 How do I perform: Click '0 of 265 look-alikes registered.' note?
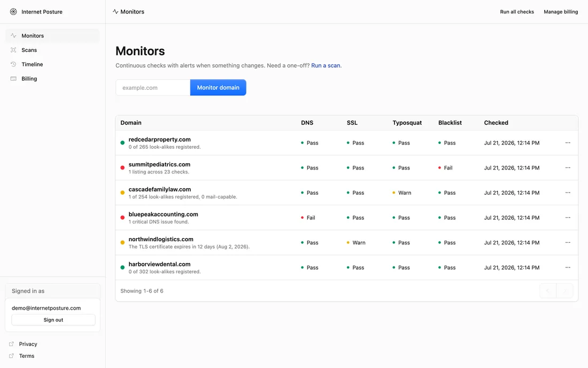(x=165, y=147)
